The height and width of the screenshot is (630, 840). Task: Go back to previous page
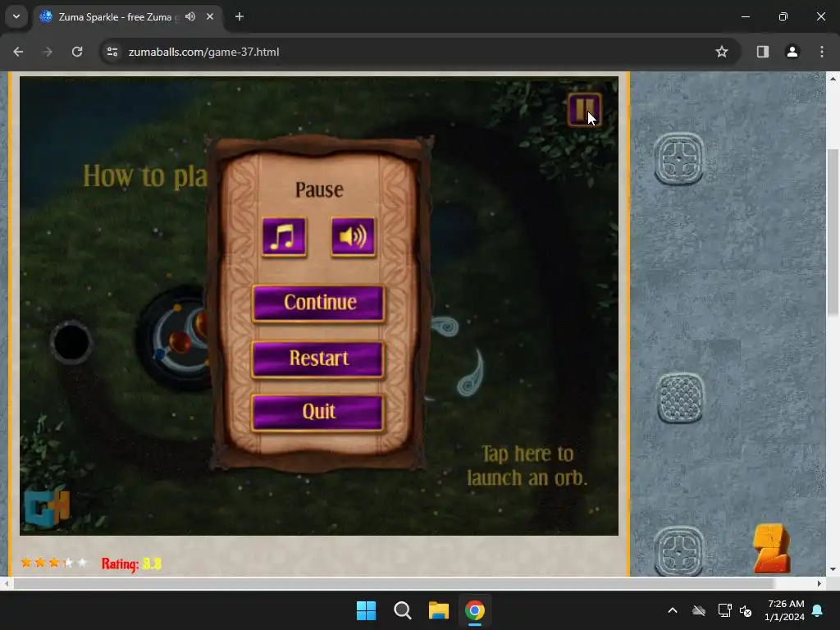(x=18, y=52)
